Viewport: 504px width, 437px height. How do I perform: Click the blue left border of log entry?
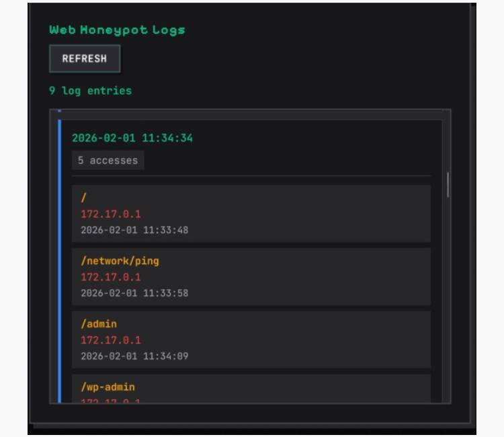coord(60,269)
